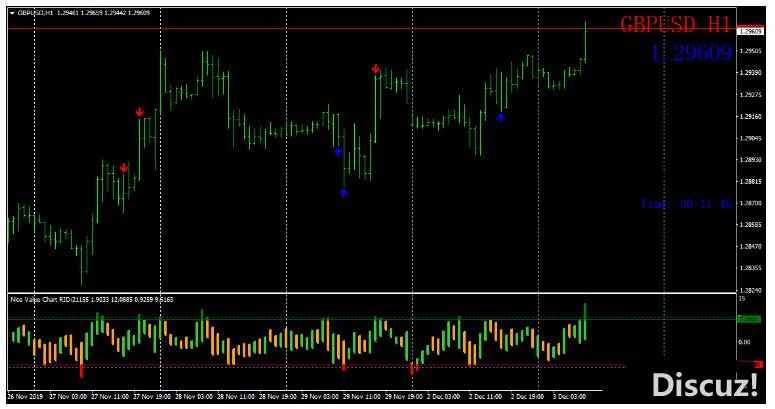This screenshot has width=775, height=409.
Task: Click price axis value 1.29045
Action: point(749,138)
